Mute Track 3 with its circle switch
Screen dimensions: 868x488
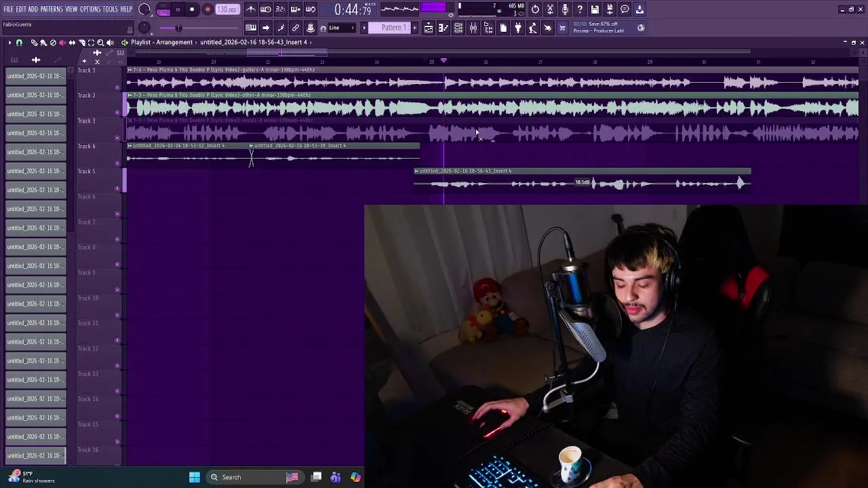tap(117, 138)
